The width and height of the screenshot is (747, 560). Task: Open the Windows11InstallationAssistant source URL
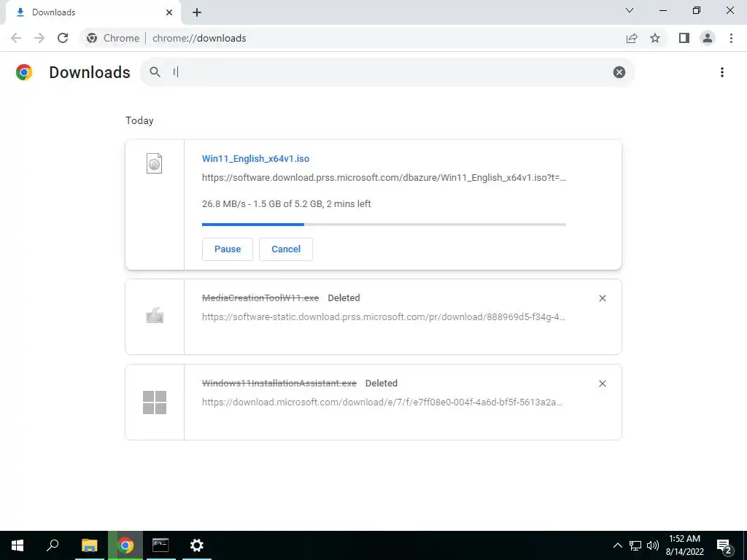[382, 402]
